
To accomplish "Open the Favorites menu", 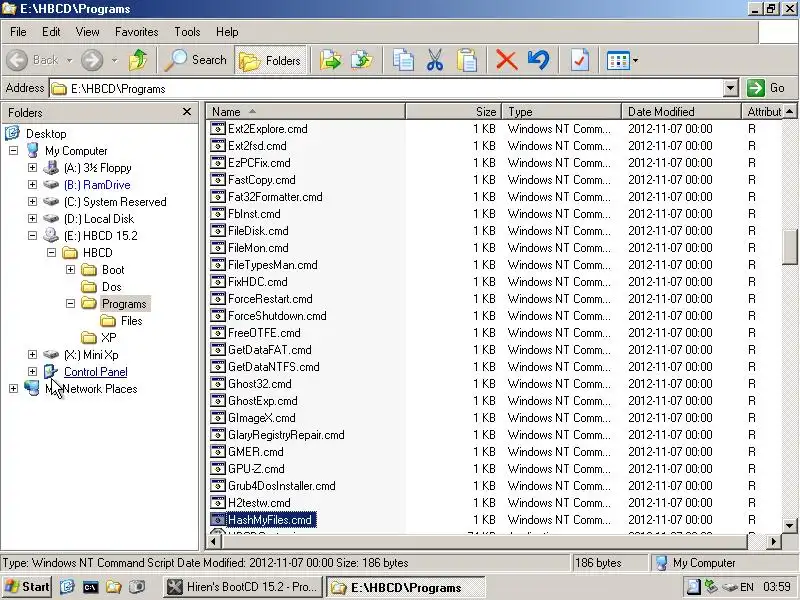I will (x=136, y=32).
